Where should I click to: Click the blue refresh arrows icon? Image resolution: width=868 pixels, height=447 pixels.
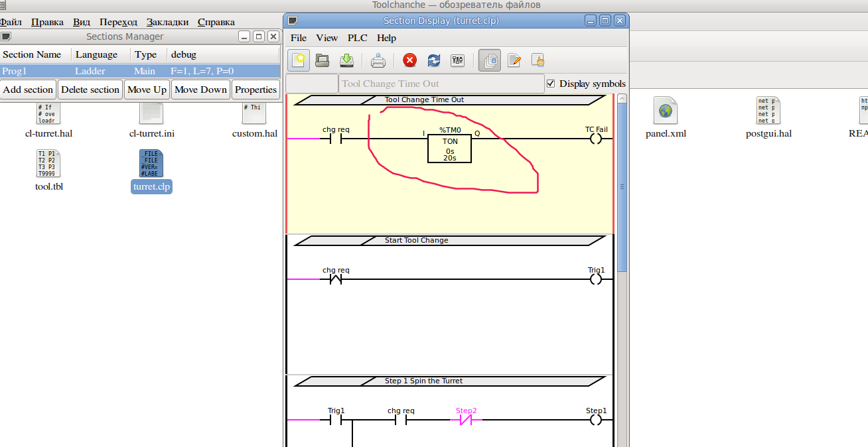[434, 61]
